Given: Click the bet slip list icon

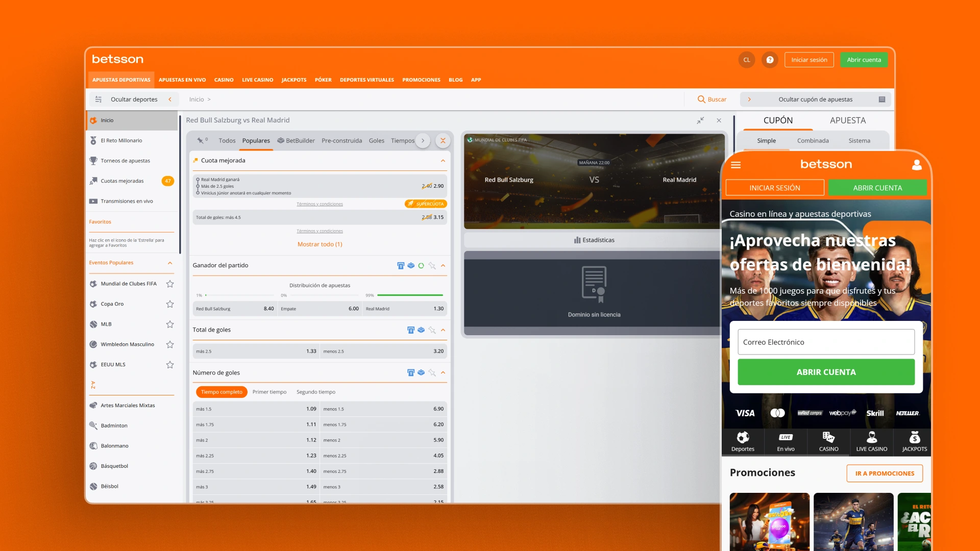Looking at the screenshot, I should [881, 99].
